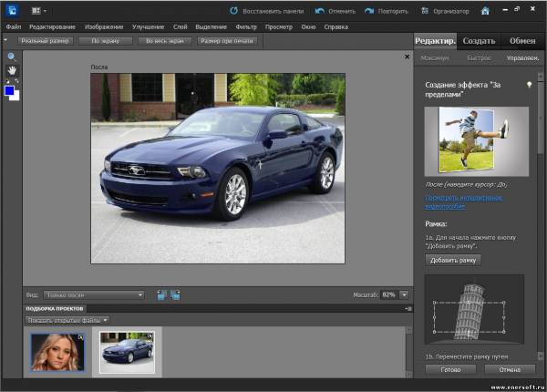Click Восстановить панели reset icon

point(233,11)
